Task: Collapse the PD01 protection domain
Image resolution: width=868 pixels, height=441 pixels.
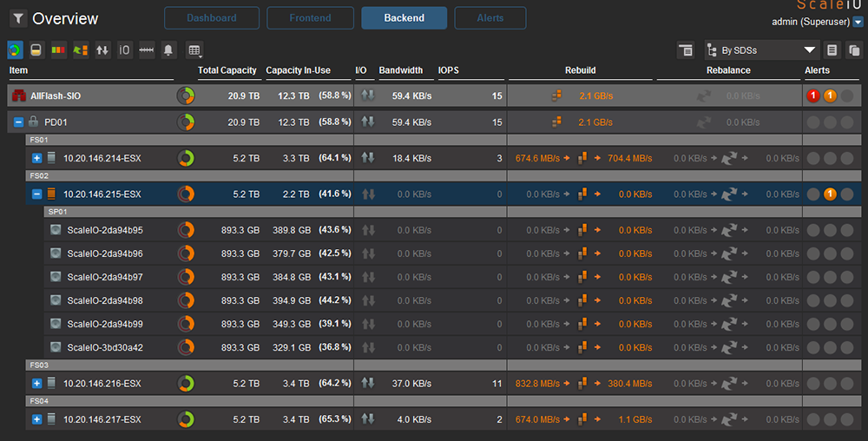Action: (18, 122)
